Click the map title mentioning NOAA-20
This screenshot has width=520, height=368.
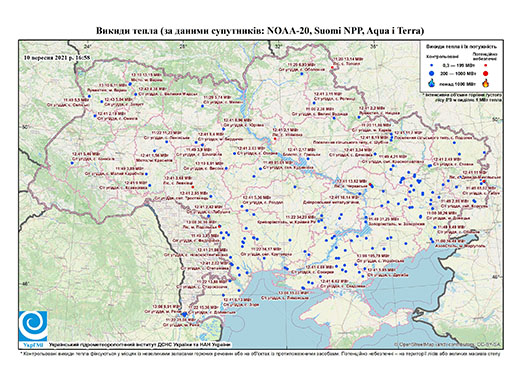tap(260, 31)
